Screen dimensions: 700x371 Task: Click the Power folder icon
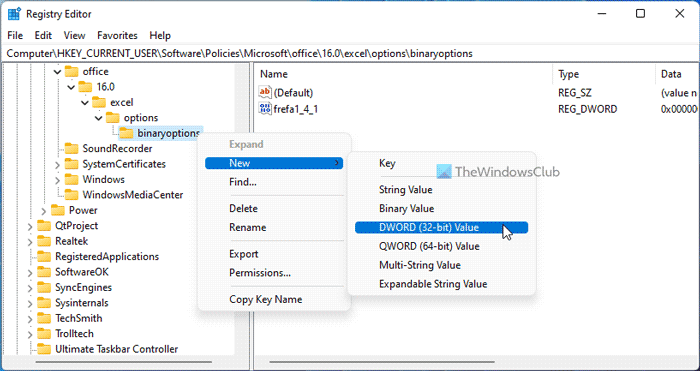58,210
